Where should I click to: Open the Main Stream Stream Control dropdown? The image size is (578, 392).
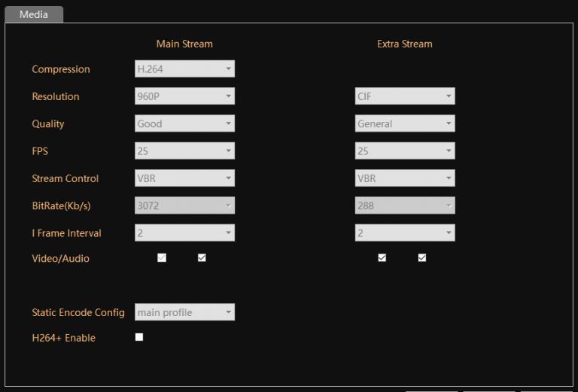pos(184,178)
